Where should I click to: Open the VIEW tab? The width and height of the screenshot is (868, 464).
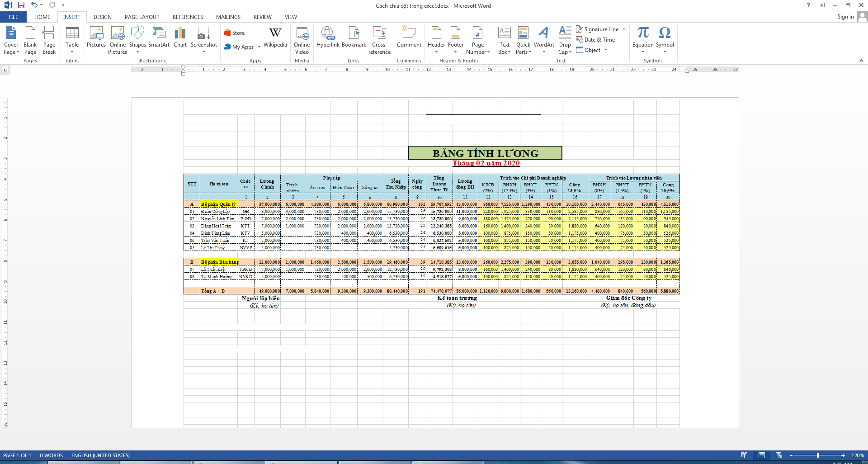(291, 17)
